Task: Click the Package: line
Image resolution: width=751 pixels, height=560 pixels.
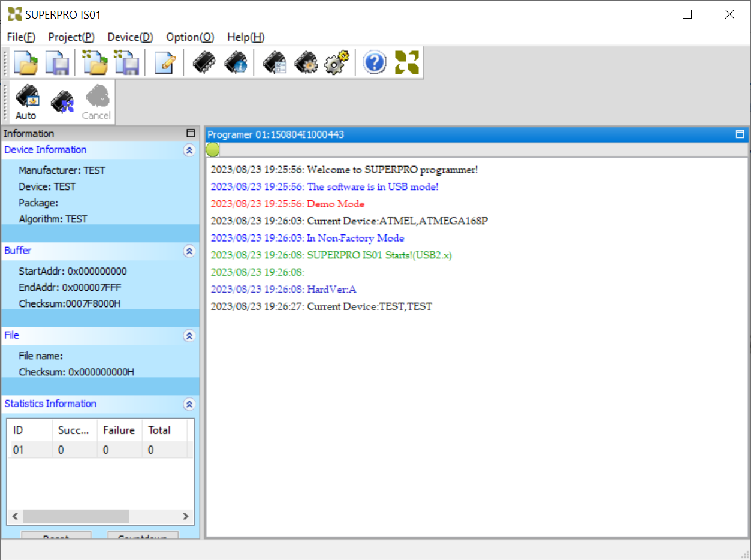Action: click(38, 203)
